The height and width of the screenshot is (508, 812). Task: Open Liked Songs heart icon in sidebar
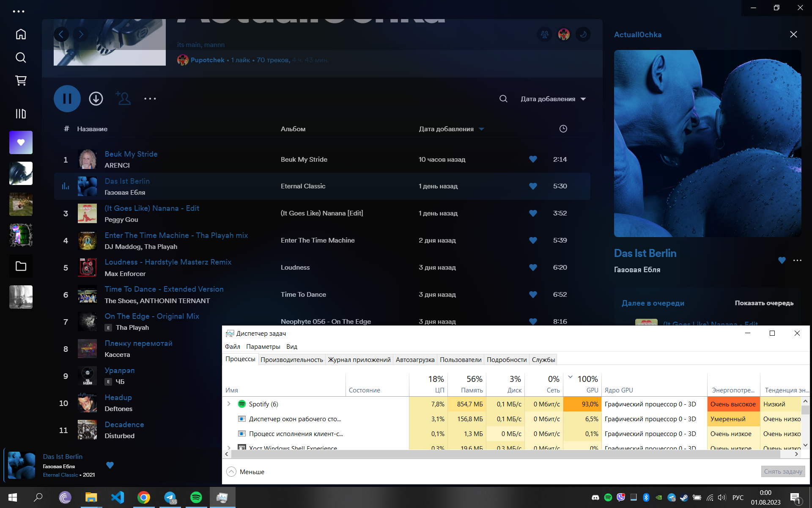(20, 142)
